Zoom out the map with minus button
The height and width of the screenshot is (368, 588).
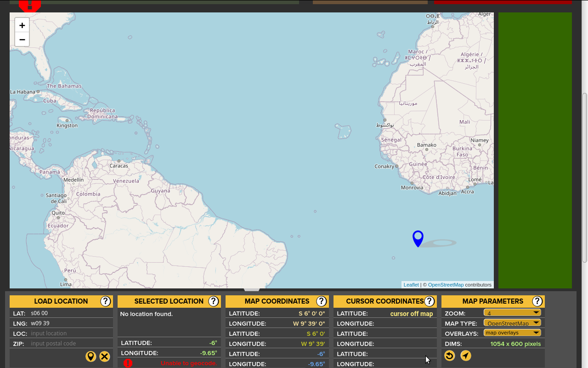pos(22,40)
